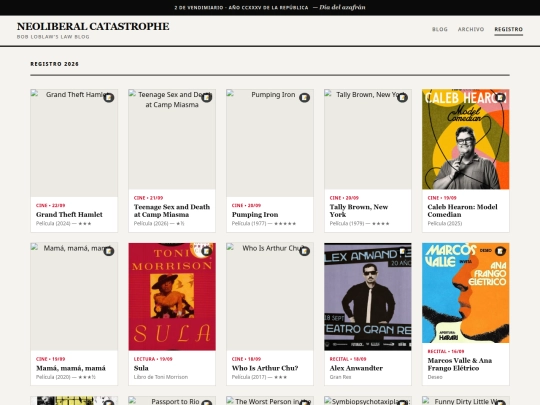Click Passport to Rio card image

[x=172, y=401]
